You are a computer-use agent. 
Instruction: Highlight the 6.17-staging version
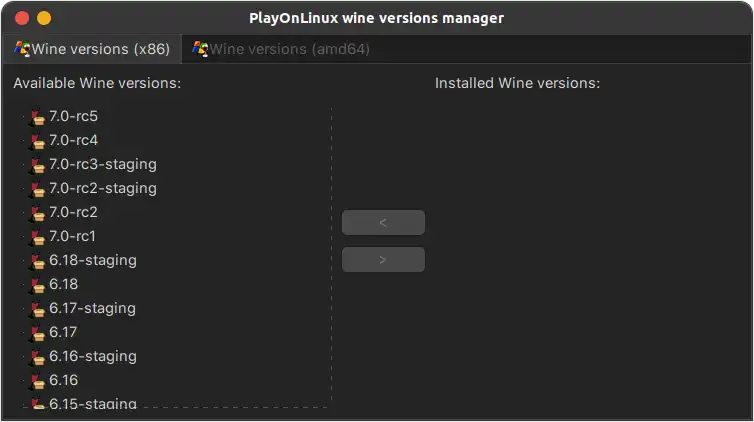pyautogui.click(x=92, y=309)
